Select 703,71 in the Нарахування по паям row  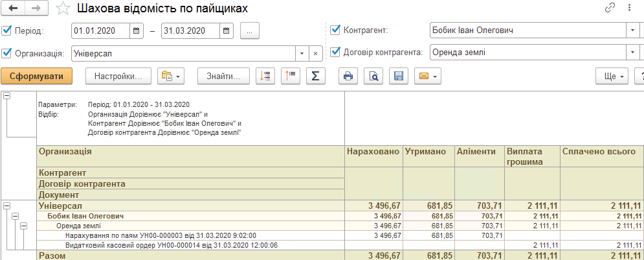(491, 235)
